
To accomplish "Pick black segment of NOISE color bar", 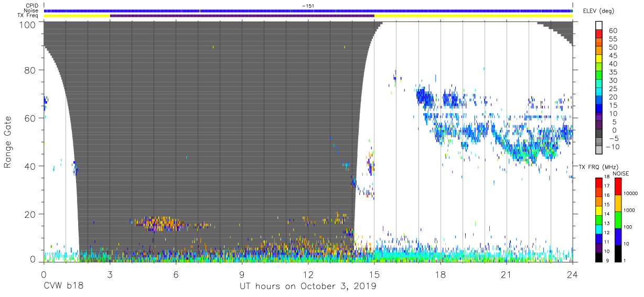I will [619, 254].
